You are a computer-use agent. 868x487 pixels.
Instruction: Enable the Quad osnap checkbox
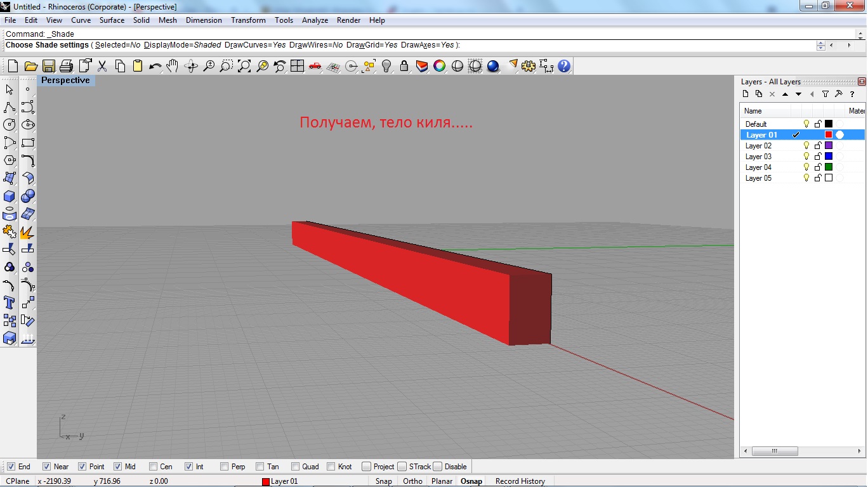coord(295,467)
